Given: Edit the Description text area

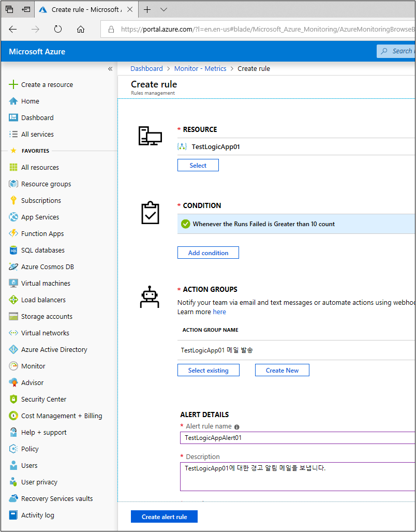Looking at the screenshot, I should pyautogui.click(x=298, y=476).
